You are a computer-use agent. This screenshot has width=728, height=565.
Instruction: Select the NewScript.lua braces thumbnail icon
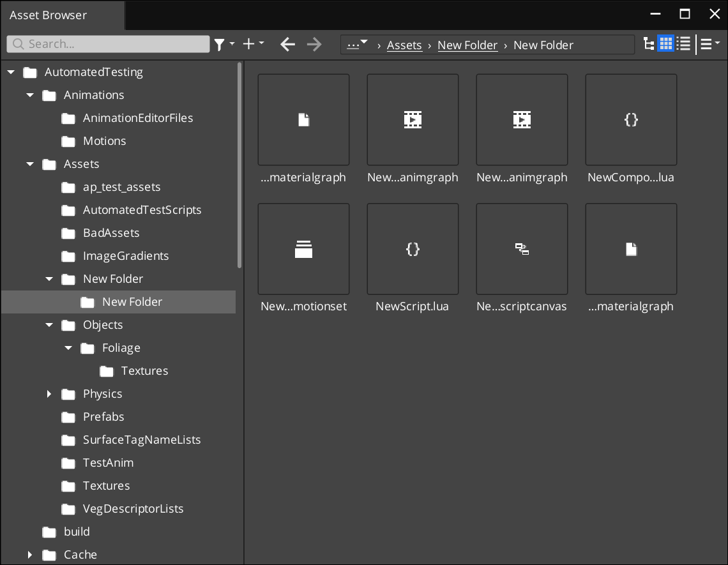pos(413,249)
